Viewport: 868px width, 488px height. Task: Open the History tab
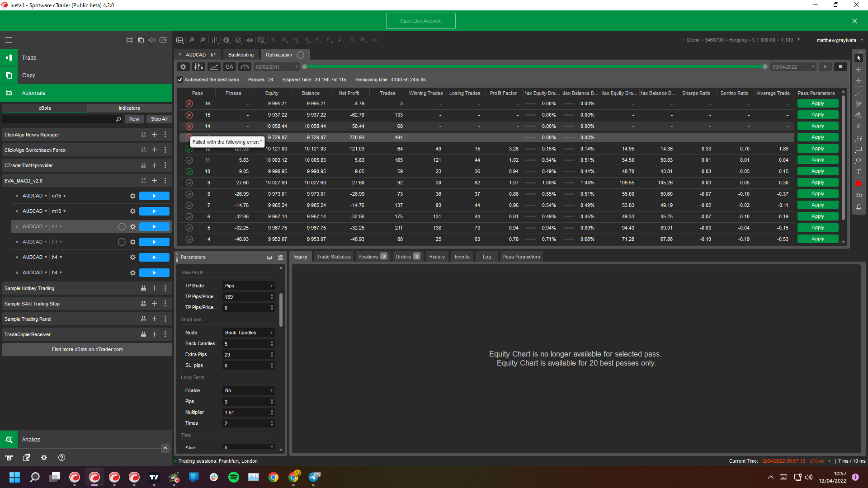click(x=437, y=257)
